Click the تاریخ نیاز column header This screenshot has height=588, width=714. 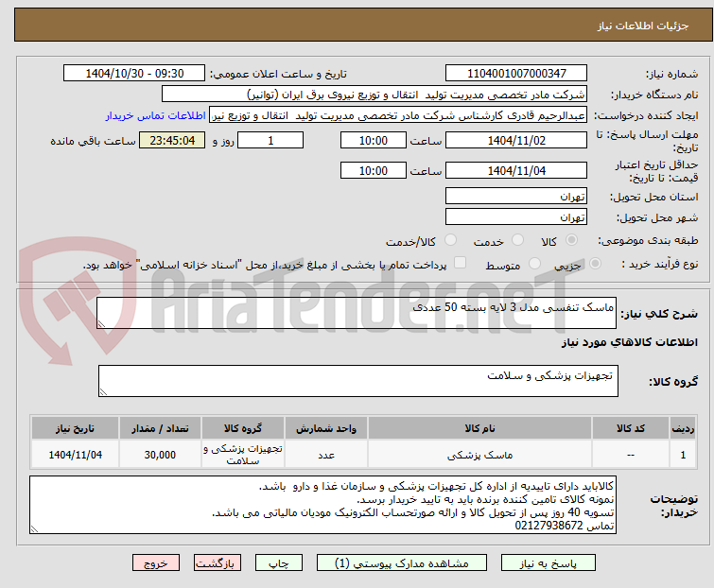(75, 429)
